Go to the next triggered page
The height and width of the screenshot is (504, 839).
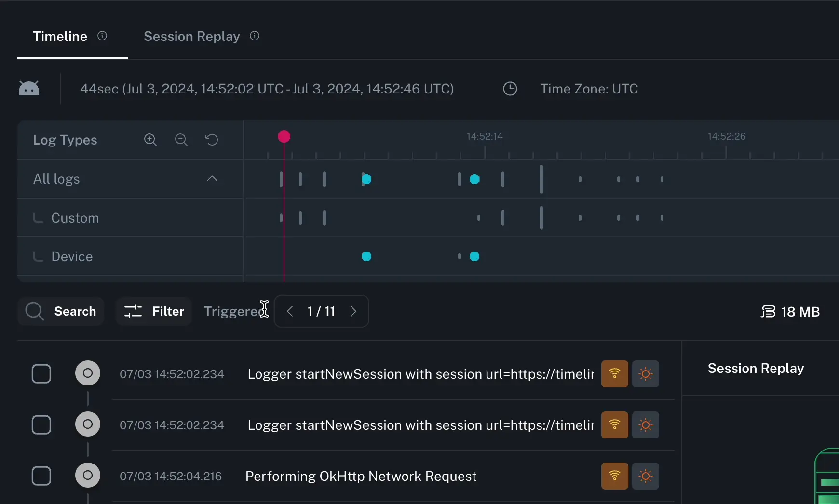coord(354,311)
